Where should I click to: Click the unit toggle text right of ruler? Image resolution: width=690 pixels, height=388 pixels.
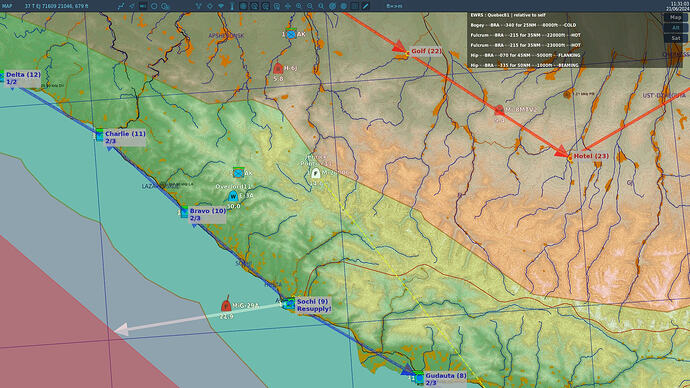[x=394, y=6]
